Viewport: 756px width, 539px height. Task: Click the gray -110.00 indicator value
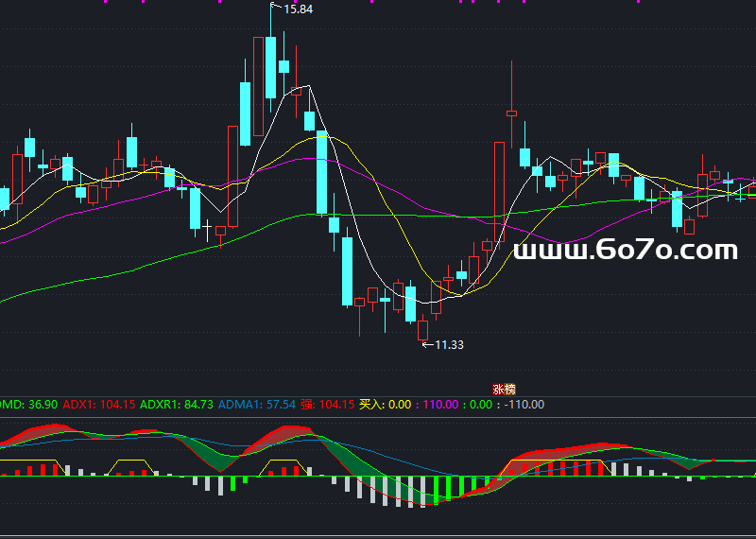click(524, 405)
